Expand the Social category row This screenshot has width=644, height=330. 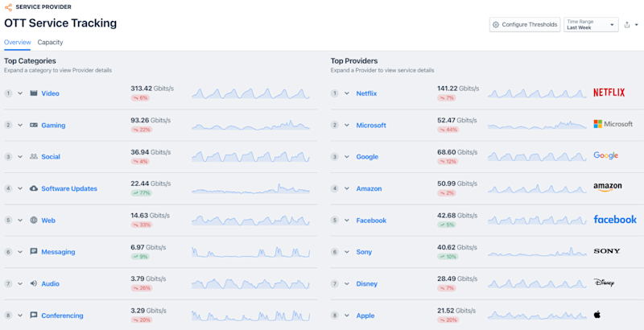20,156
